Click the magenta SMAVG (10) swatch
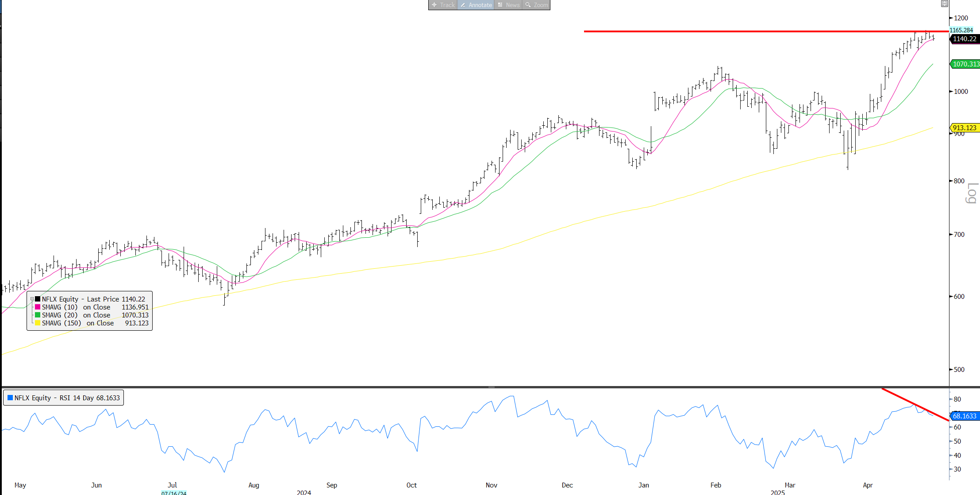Screen dimensions: 980x495 coord(38,307)
